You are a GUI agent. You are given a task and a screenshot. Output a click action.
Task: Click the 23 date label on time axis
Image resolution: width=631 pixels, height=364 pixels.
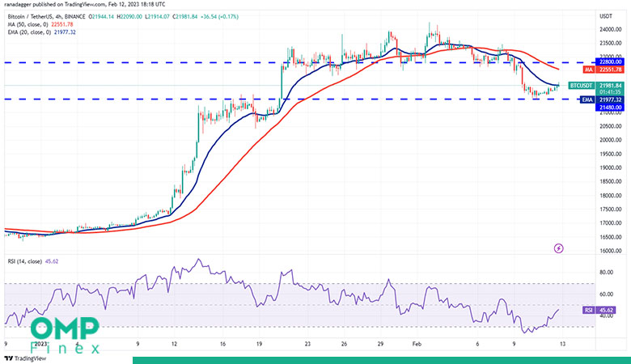click(307, 344)
